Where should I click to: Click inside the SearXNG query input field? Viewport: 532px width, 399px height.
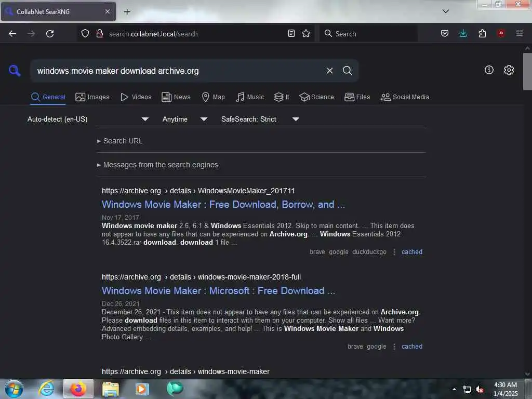click(178, 71)
